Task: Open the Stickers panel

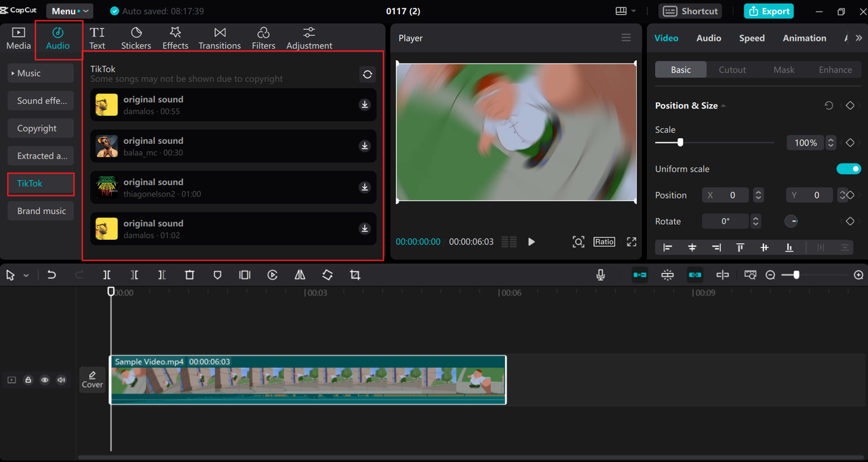Action: [x=136, y=38]
